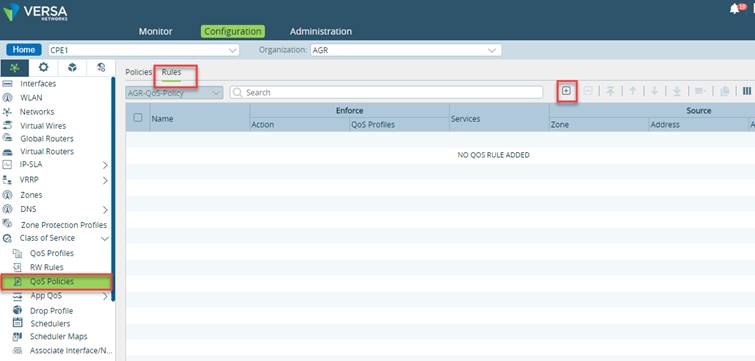This screenshot has width=755, height=361.
Task: Add a new QoS rule
Action: pyautogui.click(x=567, y=90)
